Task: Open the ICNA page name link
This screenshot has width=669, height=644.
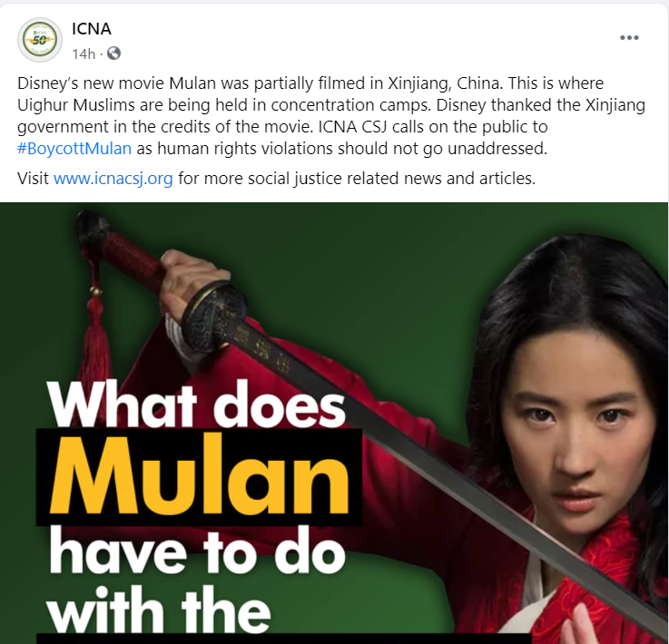Action: (x=92, y=29)
